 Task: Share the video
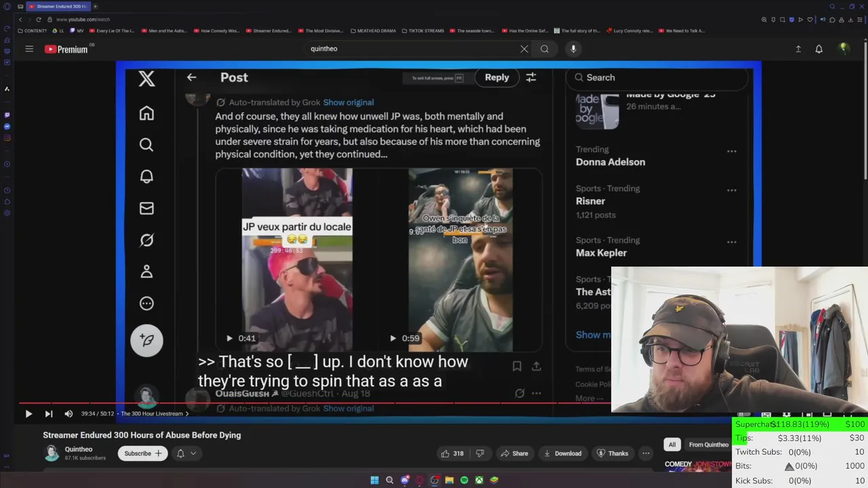click(x=514, y=453)
